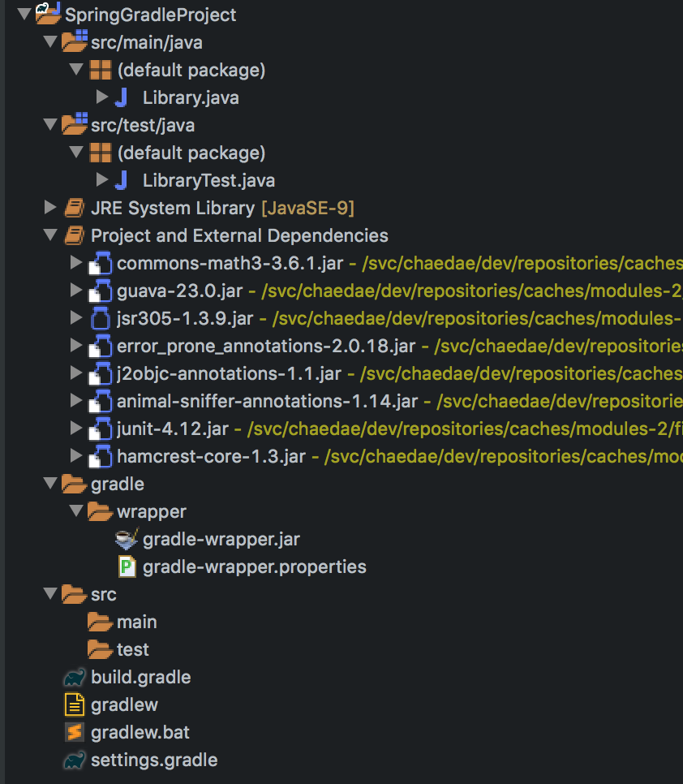Viewport: 683px width, 784px height.
Task: Click the Gradle elephant icon beside build.gradle
Action: click(x=75, y=677)
